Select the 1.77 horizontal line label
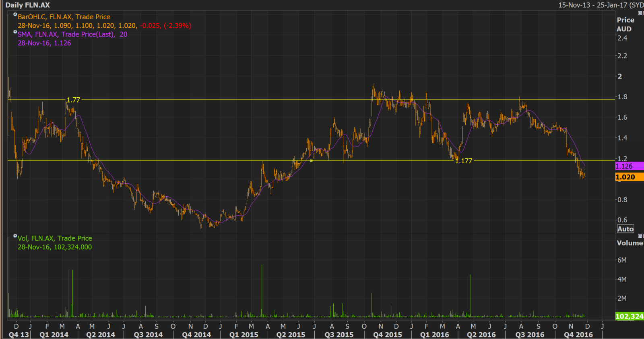 click(x=73, y=100)
